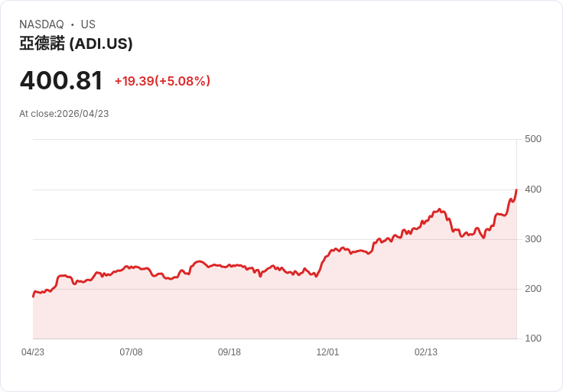
Task: Select the 500 y-axis price label
Action: coord(533,139)
